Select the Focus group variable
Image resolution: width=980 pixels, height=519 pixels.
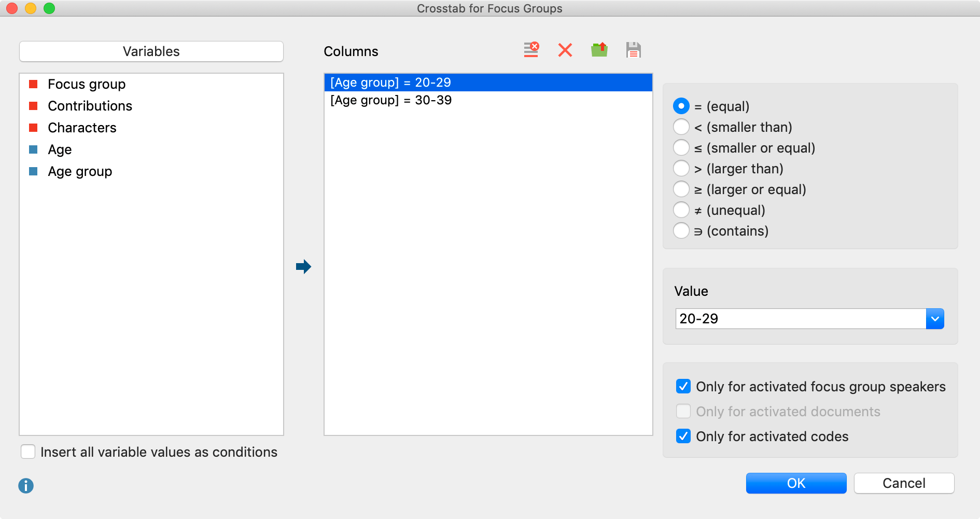151,84
